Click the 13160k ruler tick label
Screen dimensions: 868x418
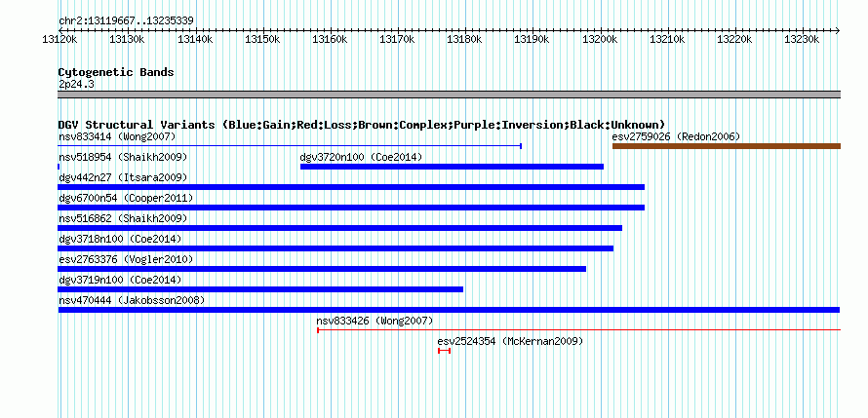point(330,39)
